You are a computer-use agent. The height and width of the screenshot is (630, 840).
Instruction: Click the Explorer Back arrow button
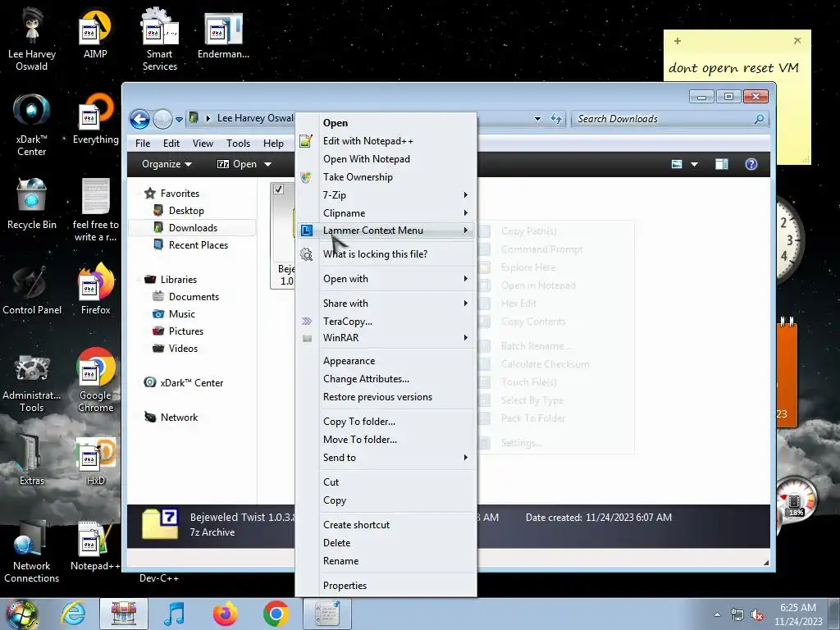coord(139,119)
